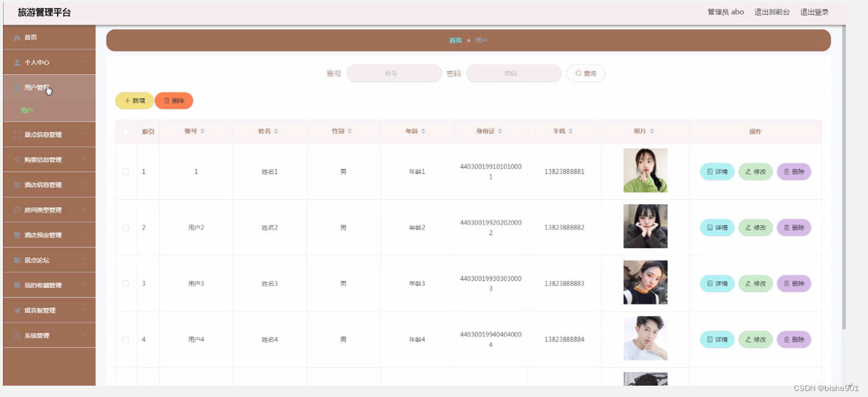Click the photo thumbnail in 用户2 row
Viewport: 868px width, 397px height.
[x=645, y=226]
